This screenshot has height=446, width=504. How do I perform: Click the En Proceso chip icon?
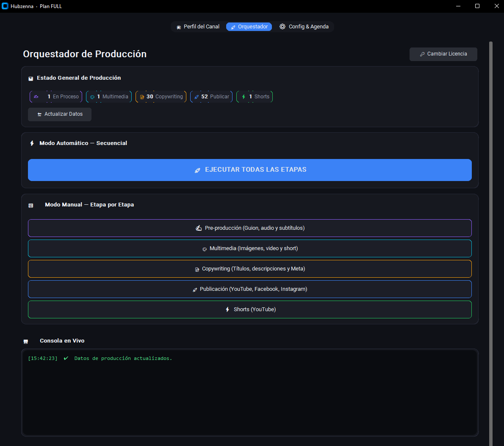(36, 97)
